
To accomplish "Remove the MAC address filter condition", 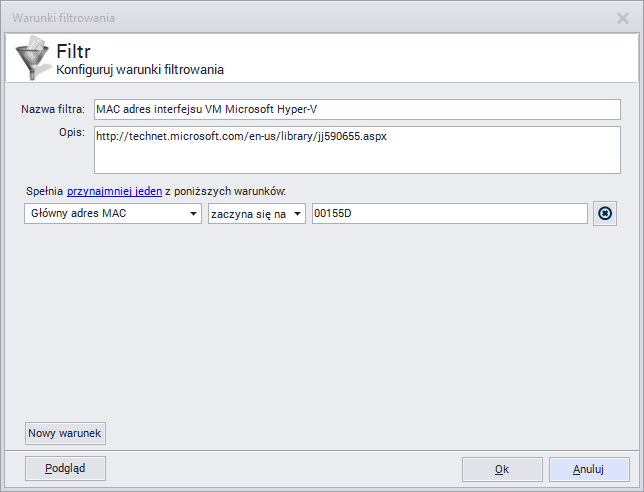I will 604,214.
